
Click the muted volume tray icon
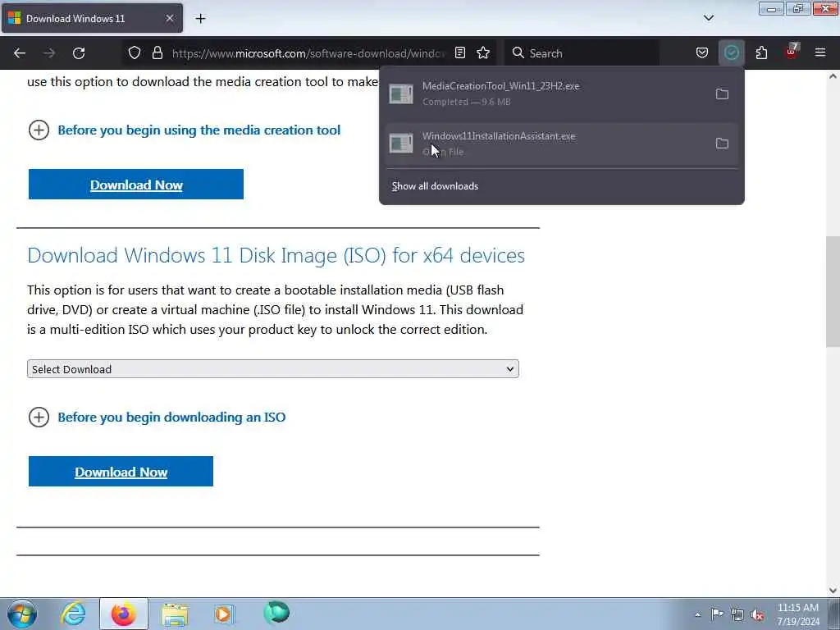[757, 614]
